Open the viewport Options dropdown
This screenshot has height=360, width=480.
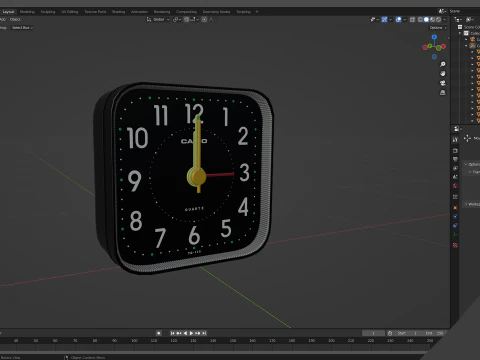[438, 28]
